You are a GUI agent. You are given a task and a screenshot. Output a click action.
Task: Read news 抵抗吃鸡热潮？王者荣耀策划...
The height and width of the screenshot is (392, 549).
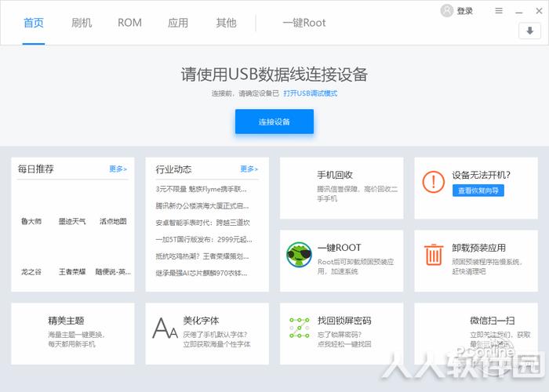coord(202,256)
